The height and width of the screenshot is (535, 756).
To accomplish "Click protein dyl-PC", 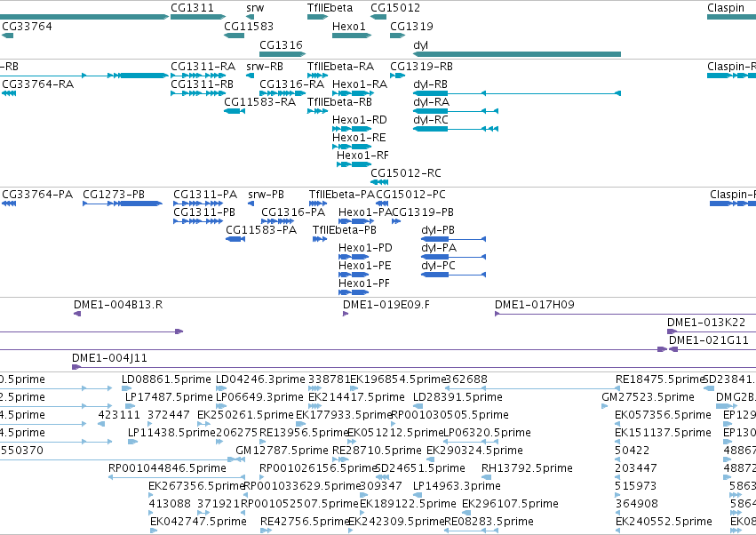I will [438, 266].
